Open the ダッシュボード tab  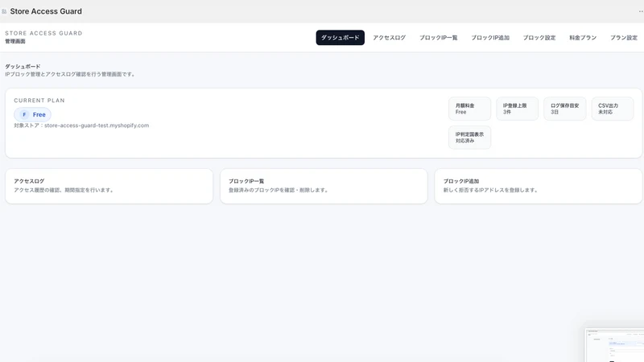point(340,37)
